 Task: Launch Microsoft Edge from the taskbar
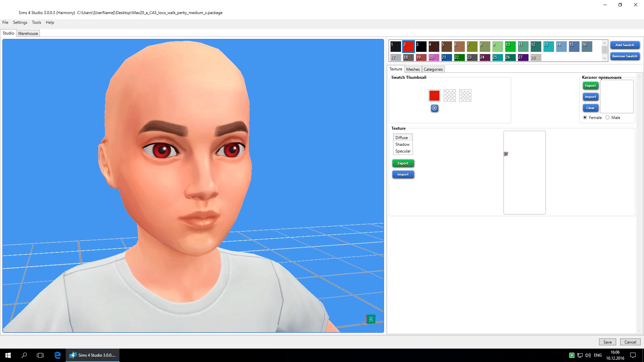coord(57,355)
